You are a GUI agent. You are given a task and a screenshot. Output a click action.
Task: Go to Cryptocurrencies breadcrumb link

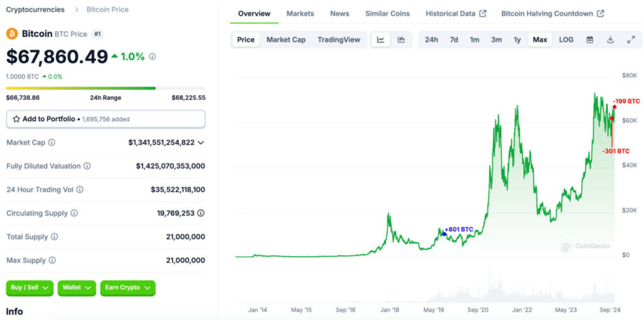(35, 9)
